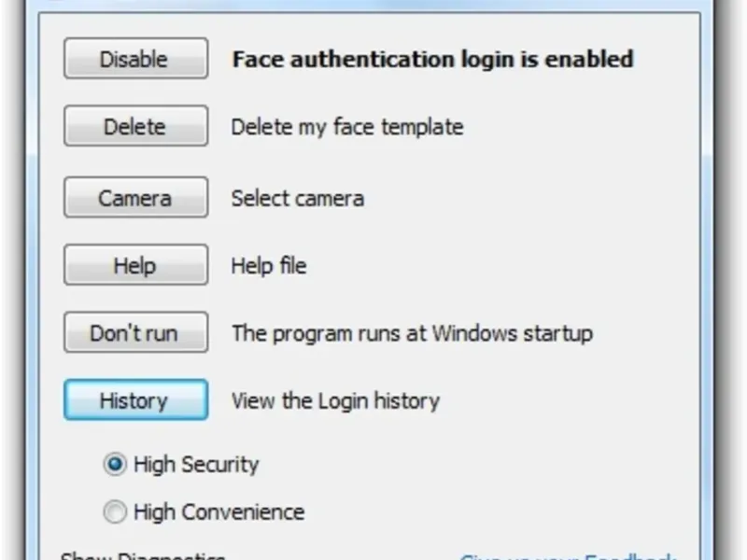The width and height of the screenshot is (747, 560).
Task: Click the Show Diagnostics text
Action: pyautogui.click(x=142, y=556)
